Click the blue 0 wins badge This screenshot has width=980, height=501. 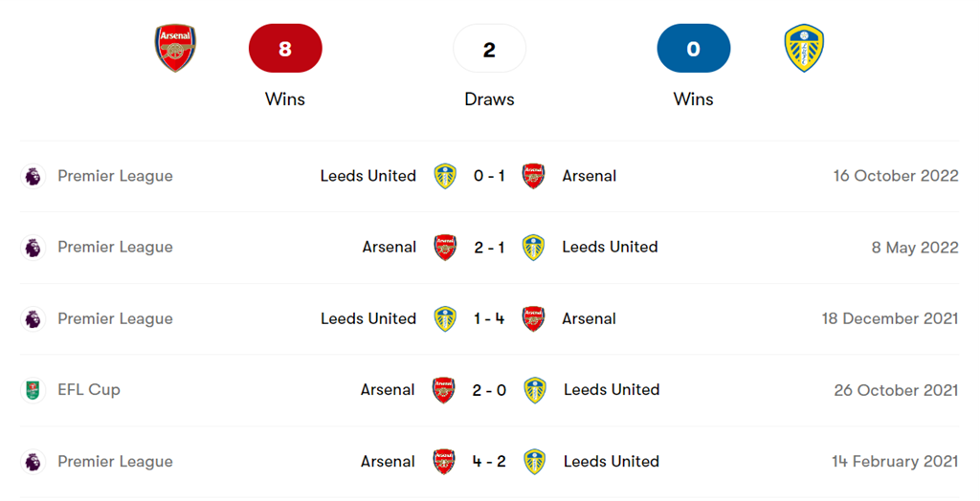(x=694, y=49)
